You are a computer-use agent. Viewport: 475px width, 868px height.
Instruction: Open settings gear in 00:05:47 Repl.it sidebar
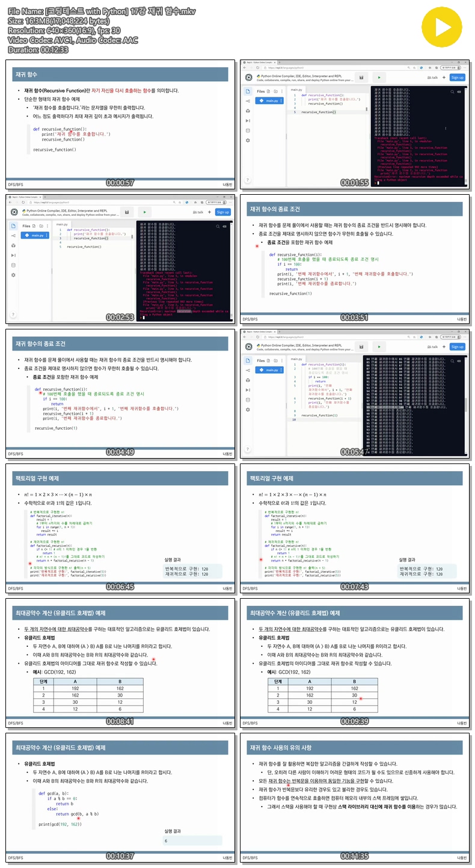tap(248, 409)
